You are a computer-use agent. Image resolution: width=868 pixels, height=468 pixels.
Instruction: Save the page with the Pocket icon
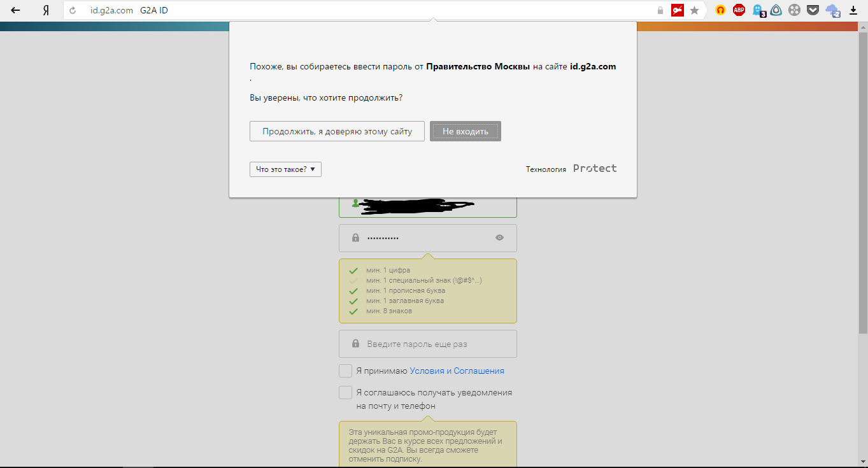(813, 10)
